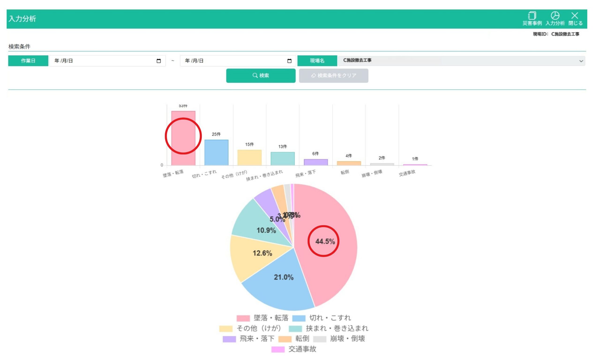Click 飛来・落下 bar chart axis label
Viewport: 600px width, 364px height.
[305, 173]
